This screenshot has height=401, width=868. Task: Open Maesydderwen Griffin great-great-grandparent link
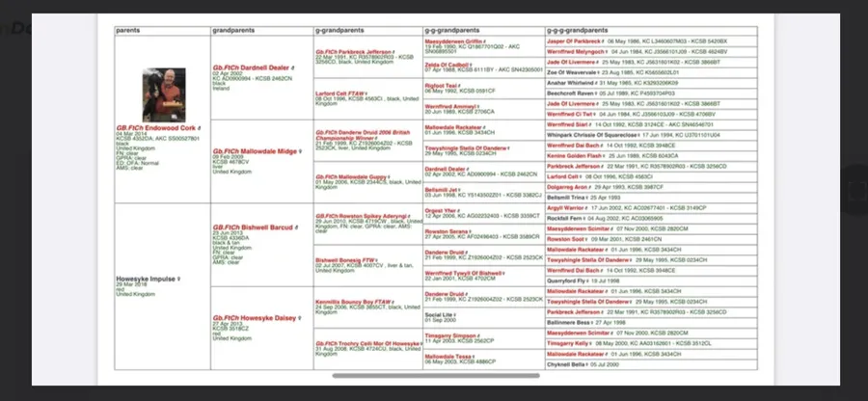(456, 40)
